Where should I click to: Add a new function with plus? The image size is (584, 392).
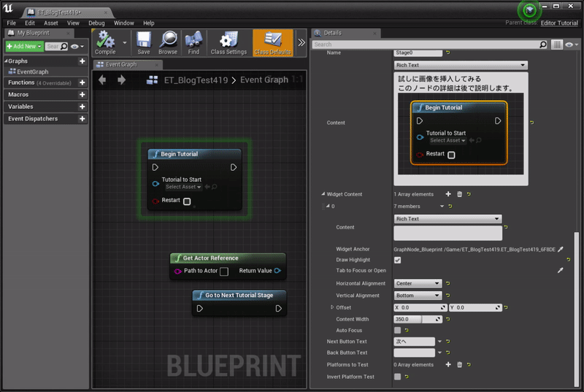coord(82,82)
